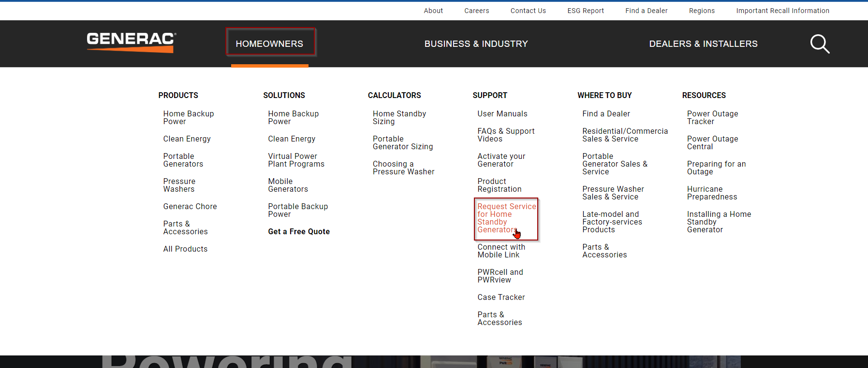Open Dealers & Installers menu
The image size is (868, 368).
(x=703, y=44)
